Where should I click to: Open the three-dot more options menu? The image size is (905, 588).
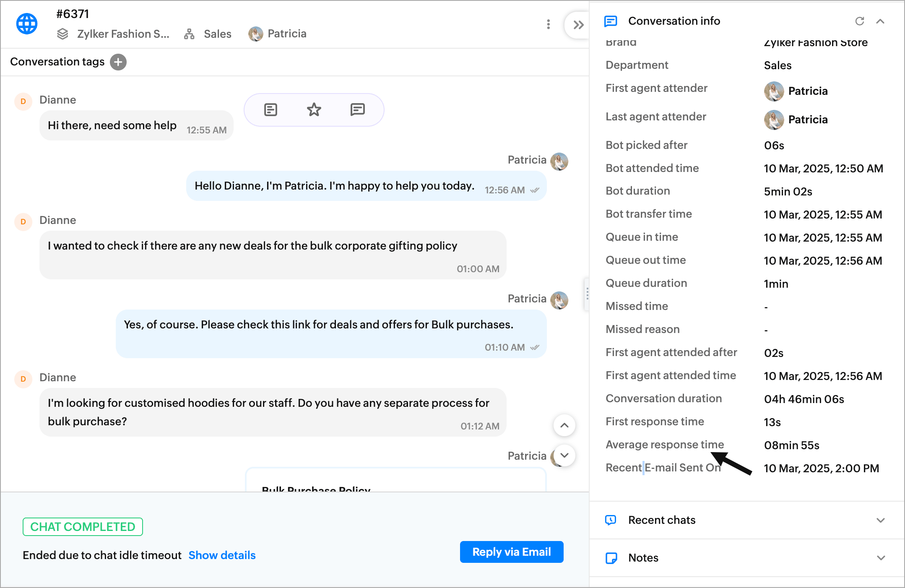click(548, 24)
